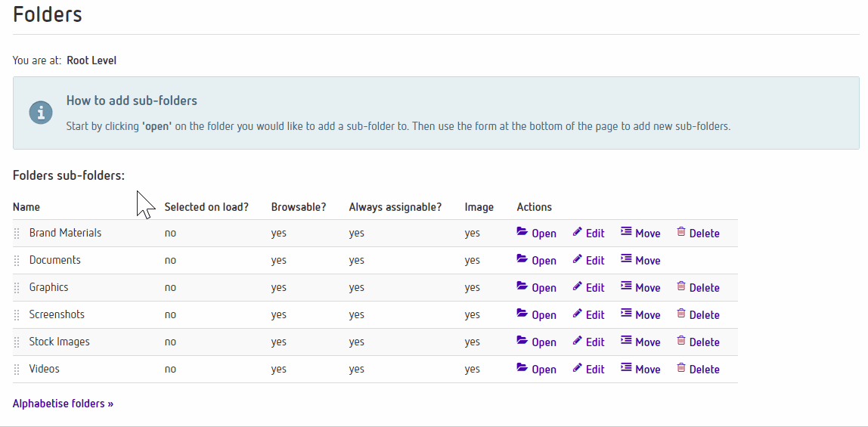
Task: Click drag handle beside Stock Images
Action: tap(17, 342)
